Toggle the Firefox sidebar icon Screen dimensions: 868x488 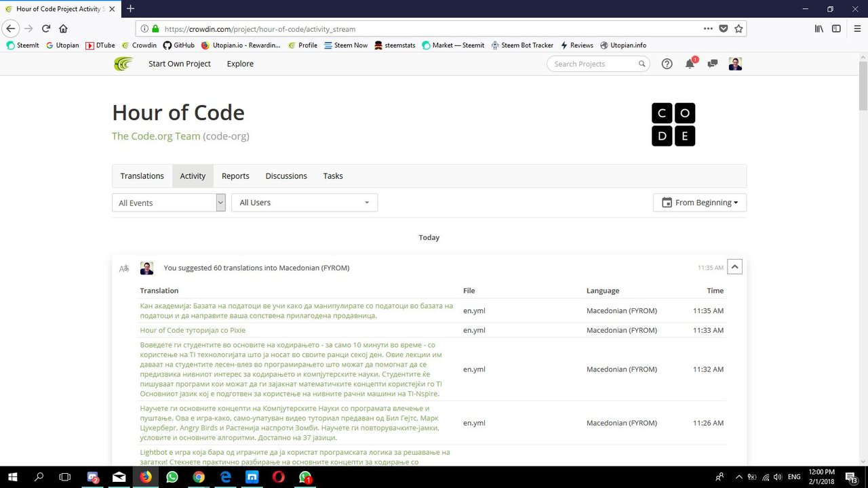[836, 28]
